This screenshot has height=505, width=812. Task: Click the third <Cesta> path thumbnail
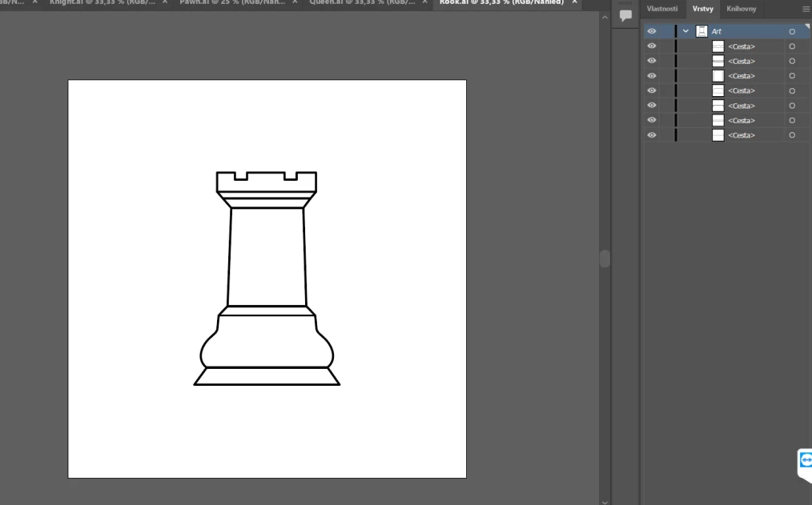[718, 76]
